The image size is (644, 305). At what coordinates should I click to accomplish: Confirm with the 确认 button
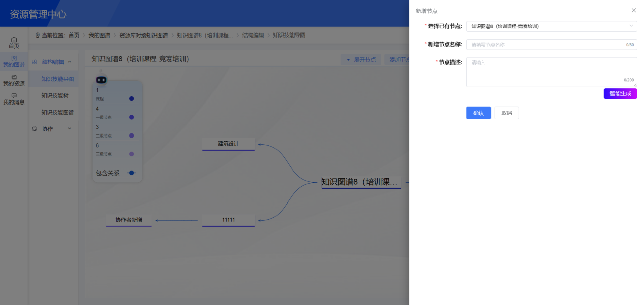478,113
